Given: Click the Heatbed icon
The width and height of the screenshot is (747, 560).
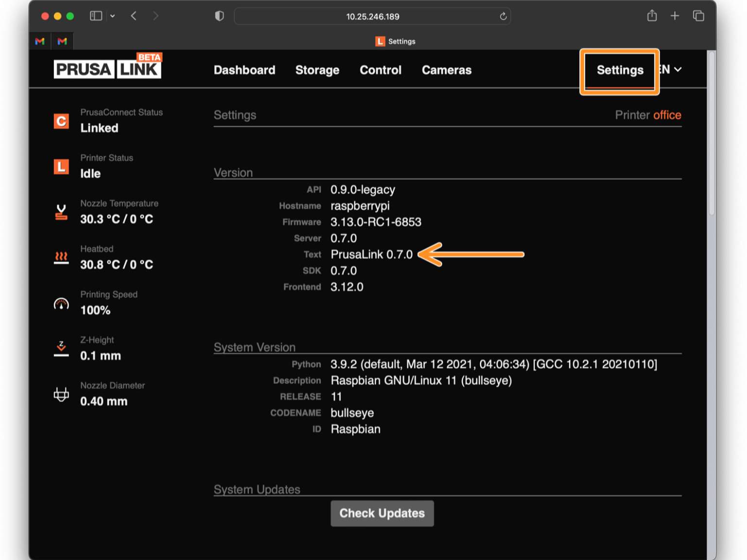Looking at the screenshot, I should point(61,258).
